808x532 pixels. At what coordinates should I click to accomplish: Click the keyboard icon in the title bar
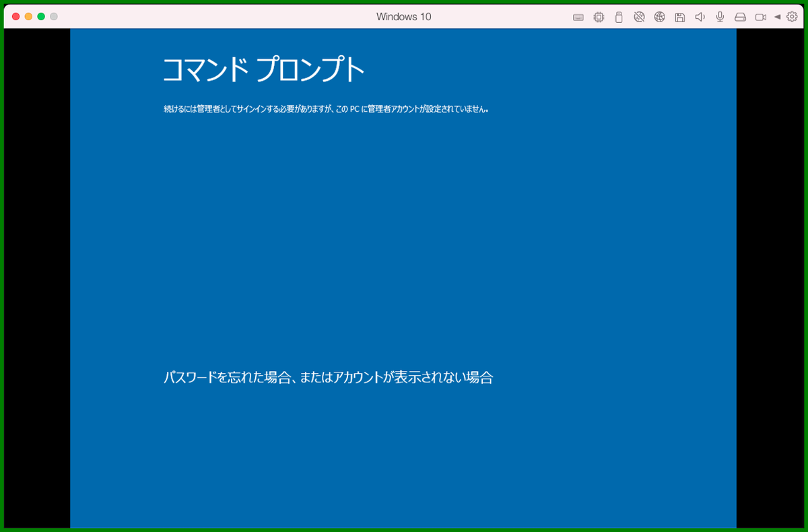point(578,17)
